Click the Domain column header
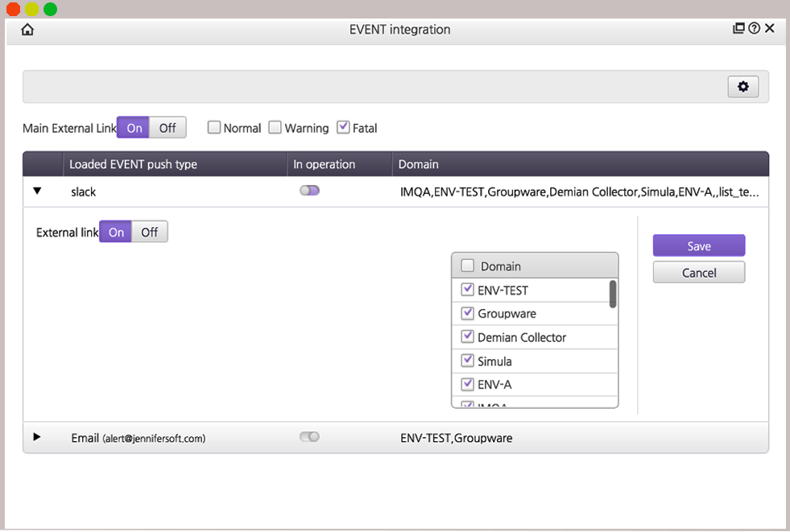The image size is (790, 532). 419,164
